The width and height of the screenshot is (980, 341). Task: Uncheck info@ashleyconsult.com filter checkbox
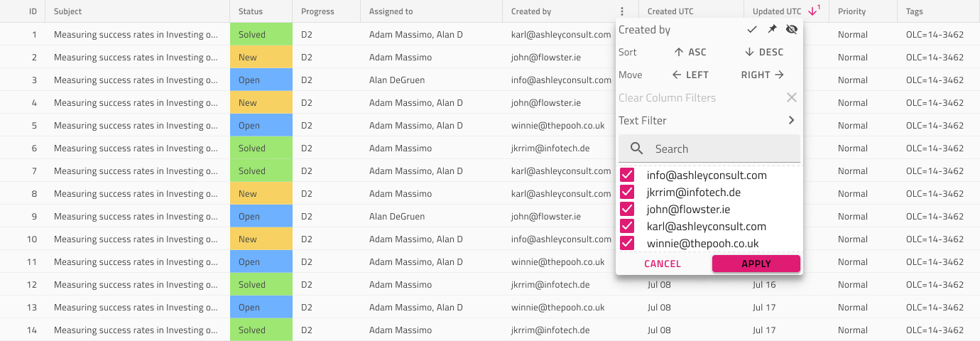pyautogui.click(x=627, y=175)
